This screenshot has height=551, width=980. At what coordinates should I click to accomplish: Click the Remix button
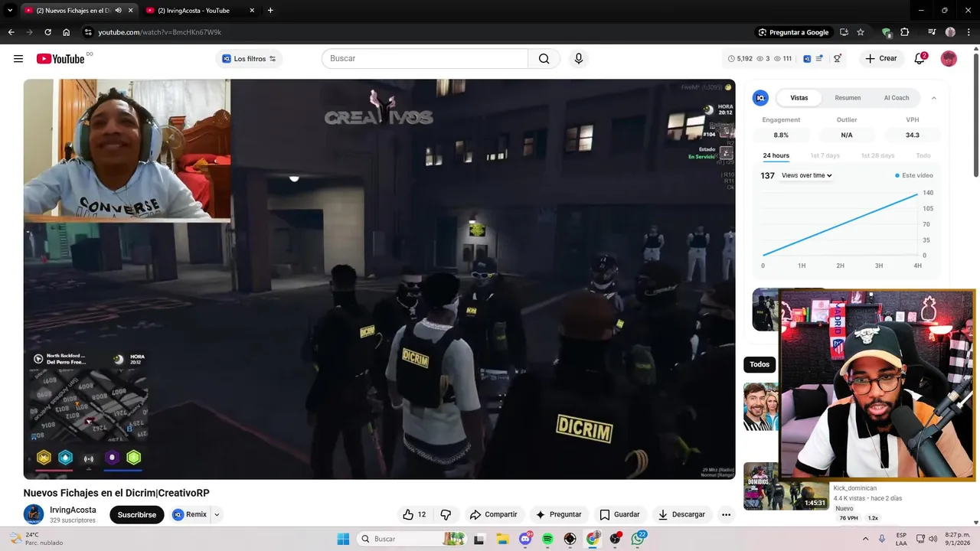pos(190,514)
